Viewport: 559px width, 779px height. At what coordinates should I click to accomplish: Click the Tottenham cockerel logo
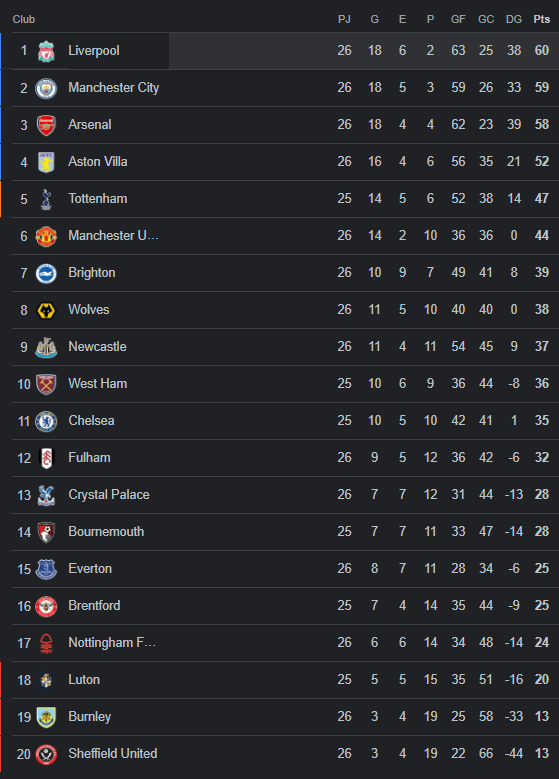tap(46, 199)
